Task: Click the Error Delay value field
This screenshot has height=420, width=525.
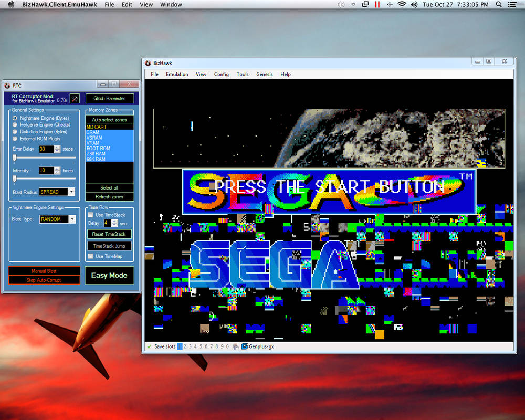Action: tap(46, 149)
